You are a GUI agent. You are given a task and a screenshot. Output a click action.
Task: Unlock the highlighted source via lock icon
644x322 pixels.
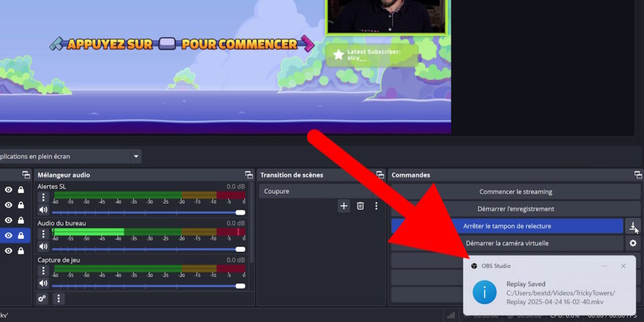[x=21, y=236]
